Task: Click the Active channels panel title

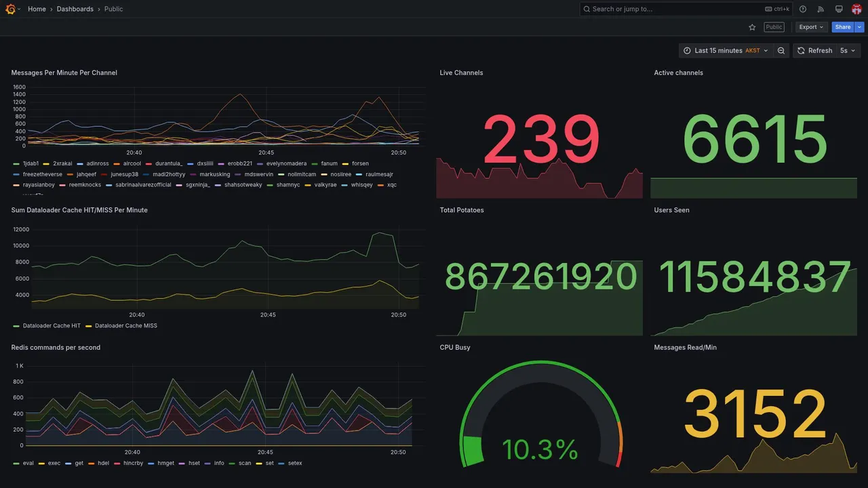Action: pos(678,73)
